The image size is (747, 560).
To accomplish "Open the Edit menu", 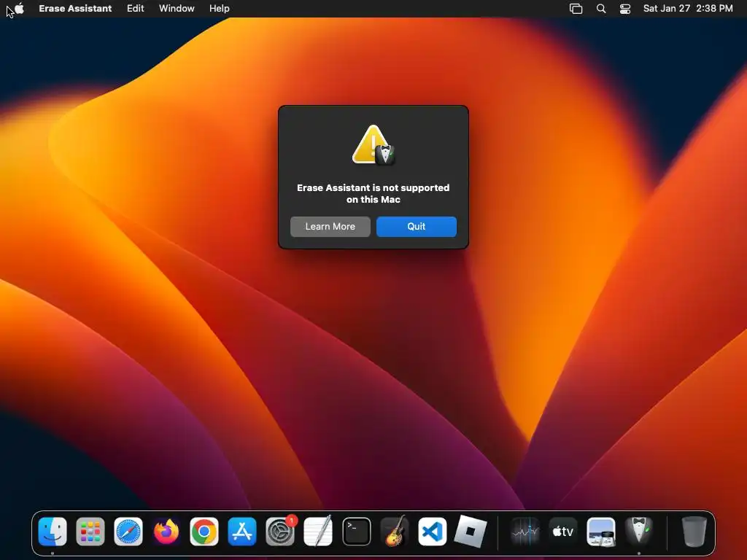I will (135, 9).
